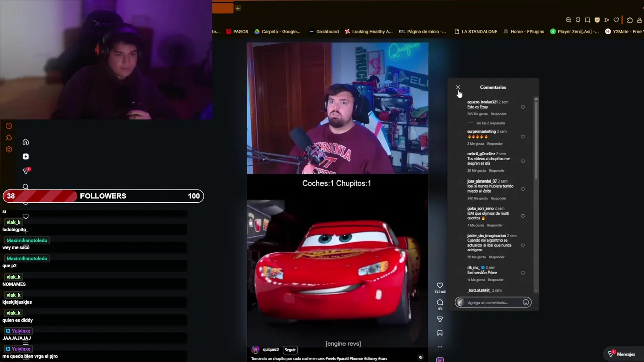Like jaider_sin_imaginacion's comment
The image size is (644, 362).
pyautogui.click(x=523, y=245)
